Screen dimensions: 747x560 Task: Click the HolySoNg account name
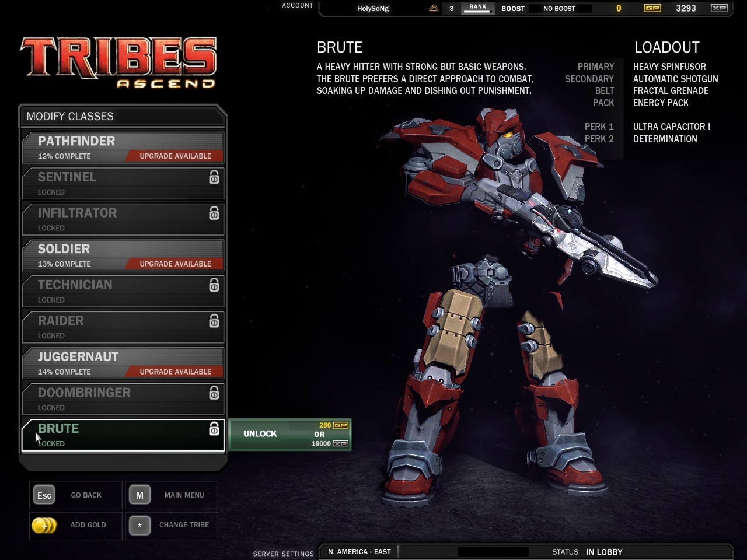click(x=373, y=9)
